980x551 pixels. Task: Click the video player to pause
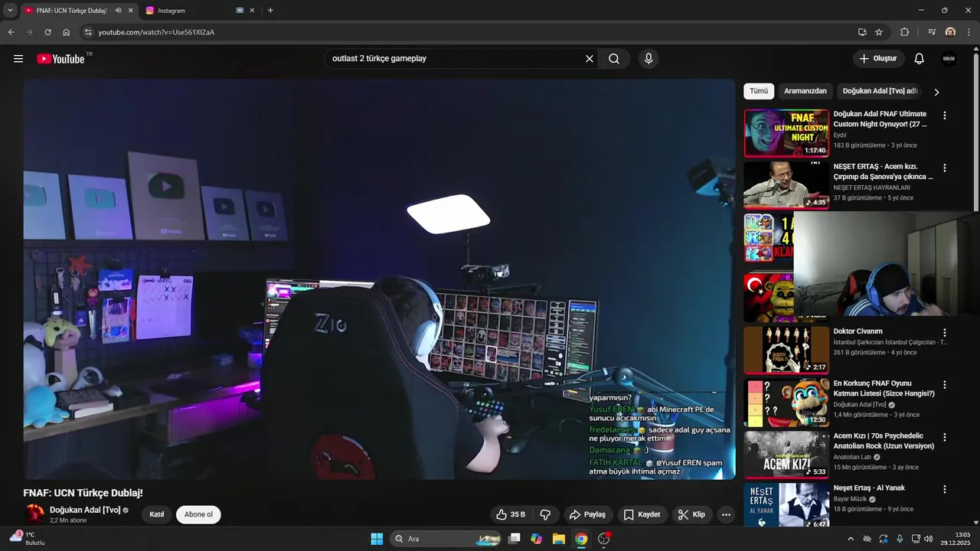pyautogui.click(x=379, y=279)
